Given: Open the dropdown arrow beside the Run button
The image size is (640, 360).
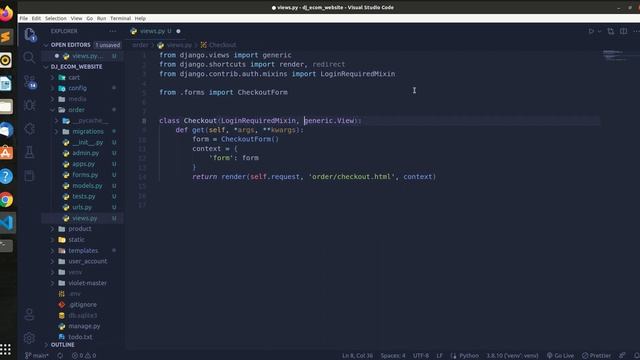Looking at the screenshot, I should (600, 31).
